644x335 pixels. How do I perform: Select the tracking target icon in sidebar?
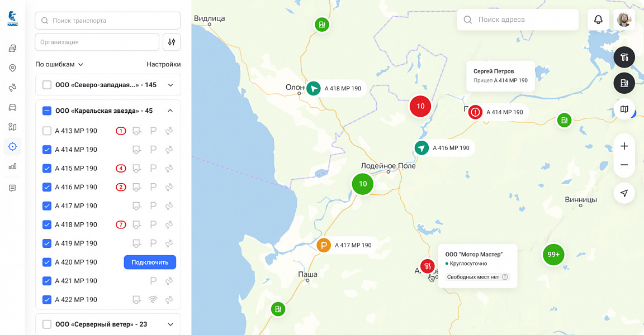(x=12, y=146)
